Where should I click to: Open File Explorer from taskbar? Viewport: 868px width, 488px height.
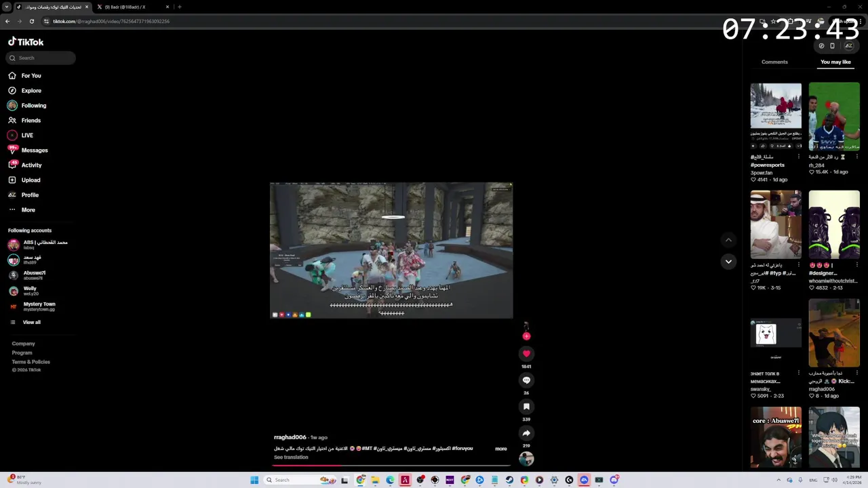coord(375,480)
